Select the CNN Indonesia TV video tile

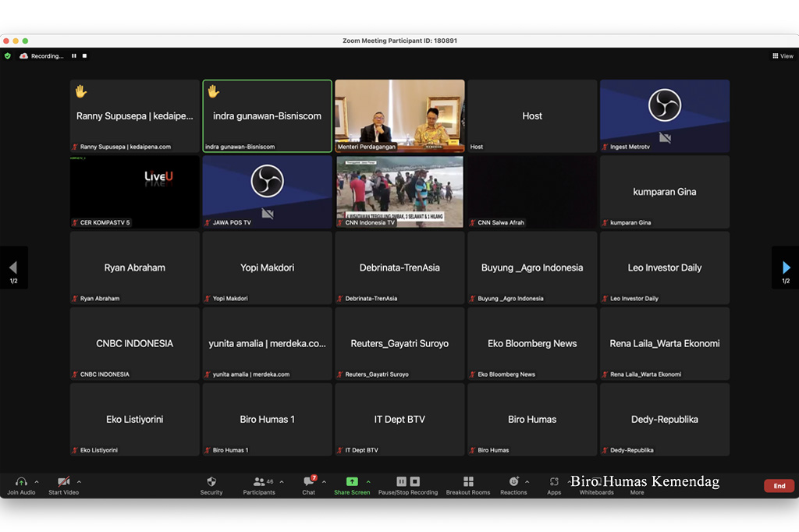pos(399,192)
